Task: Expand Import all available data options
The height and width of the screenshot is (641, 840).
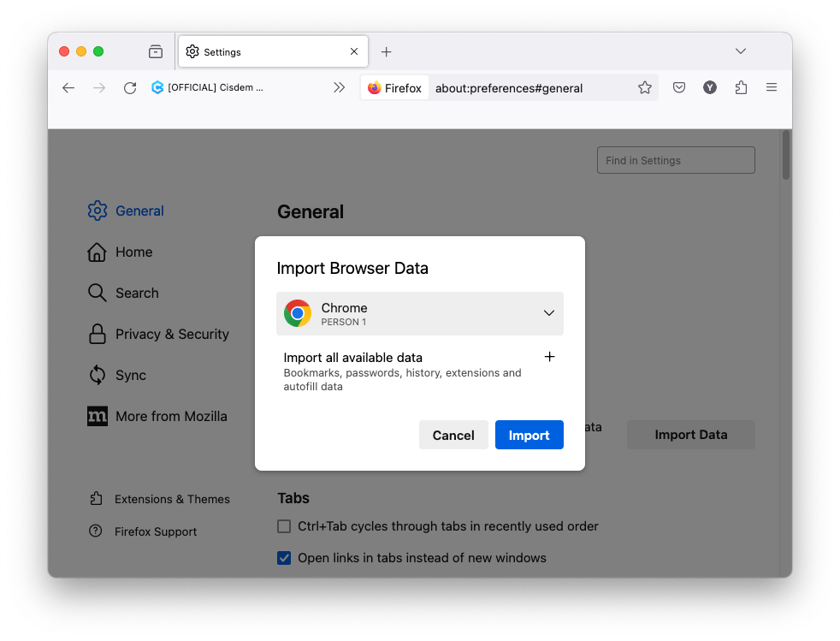Action: click(549, 357)
